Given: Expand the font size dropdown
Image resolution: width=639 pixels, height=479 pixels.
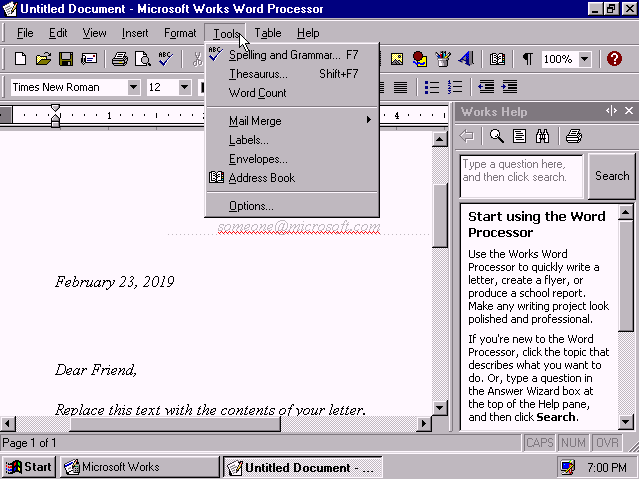Looking at the screenshot, I should tap(184, 87).
